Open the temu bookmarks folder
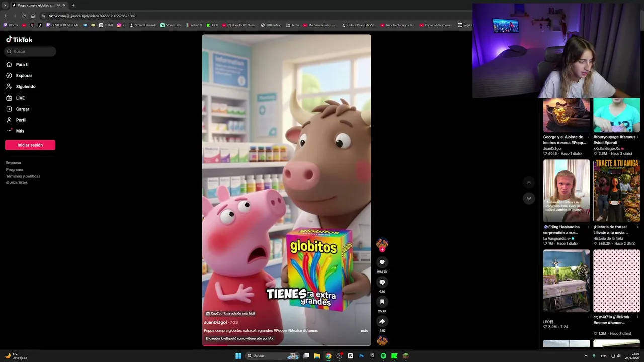 tap(292, 25)
